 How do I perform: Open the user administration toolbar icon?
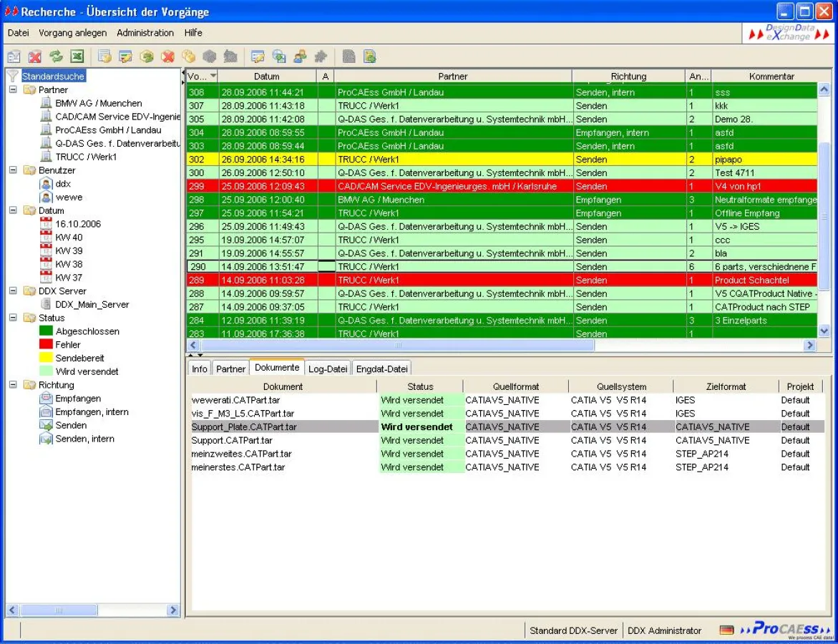tap(300, 57)
